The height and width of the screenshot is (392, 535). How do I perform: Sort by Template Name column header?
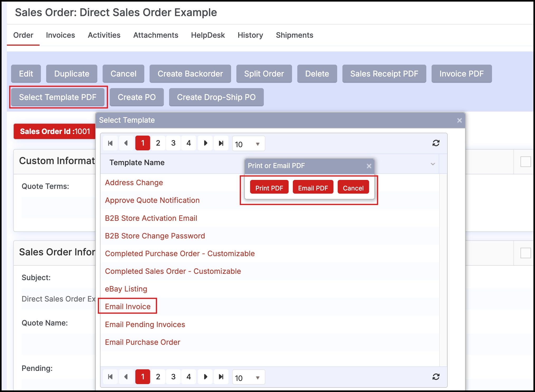(137, 162)
